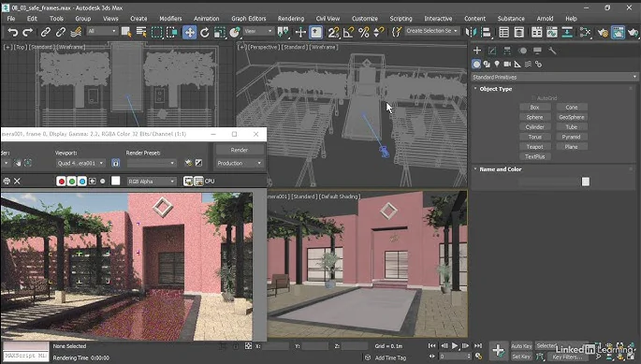Viewport: 641px width, 364px height.
Task: Switch to the Modify command panel tab
Action: coord(492,51)
